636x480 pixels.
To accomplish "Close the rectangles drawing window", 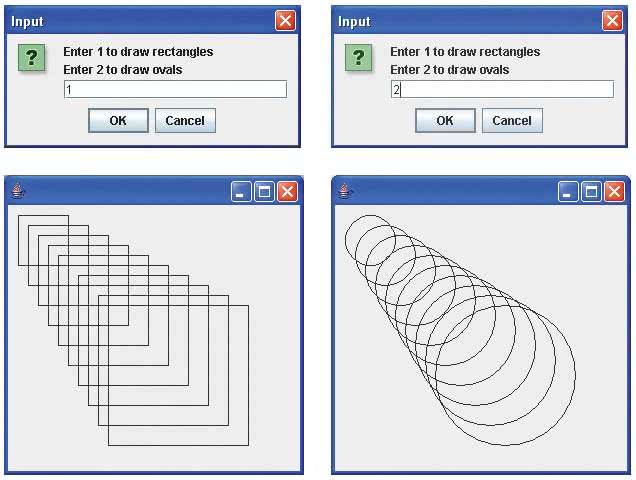I will (x=287, y=192).
